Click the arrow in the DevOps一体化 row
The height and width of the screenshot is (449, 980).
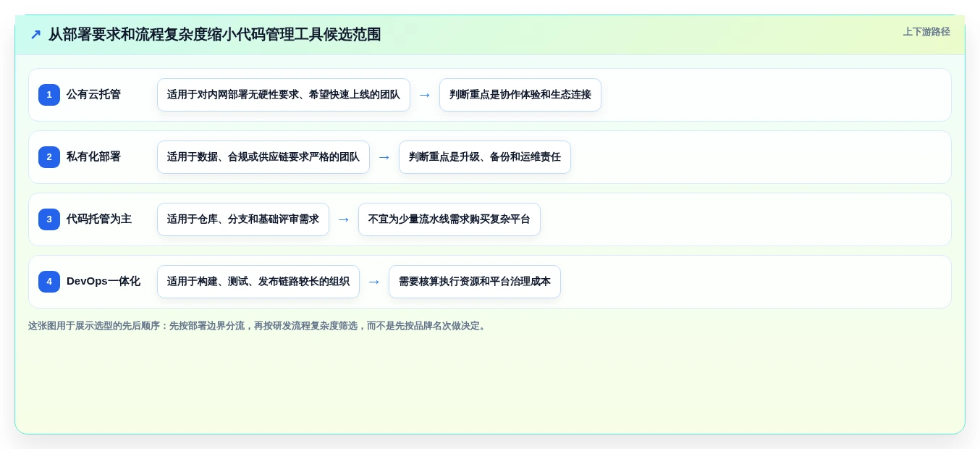tap(374, 282)
